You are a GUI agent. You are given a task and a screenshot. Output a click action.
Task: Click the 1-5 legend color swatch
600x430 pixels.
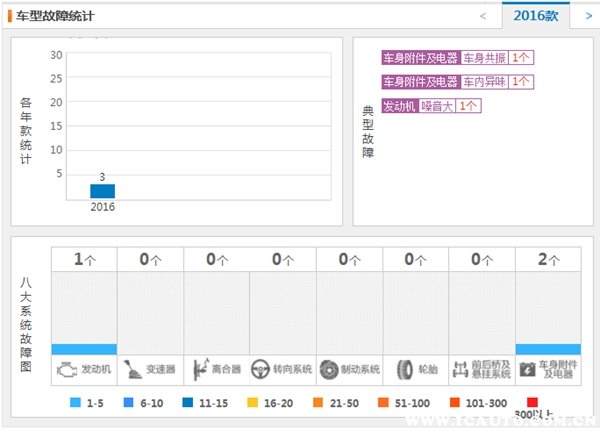point(75,402)
